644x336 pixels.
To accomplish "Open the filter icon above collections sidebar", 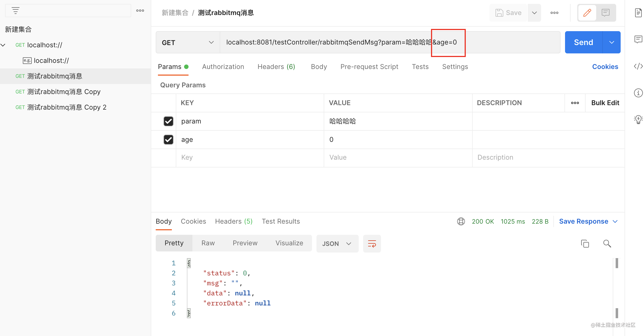I will click(16, 10).
